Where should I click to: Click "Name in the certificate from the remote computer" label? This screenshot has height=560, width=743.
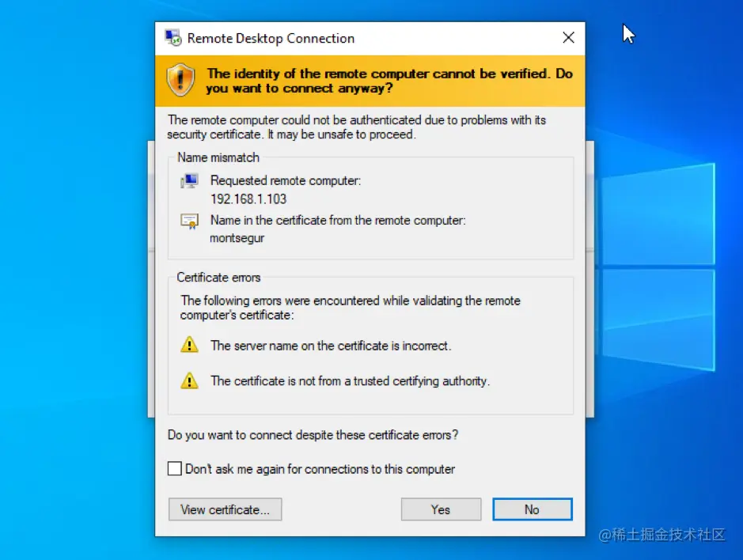[338, 221]
